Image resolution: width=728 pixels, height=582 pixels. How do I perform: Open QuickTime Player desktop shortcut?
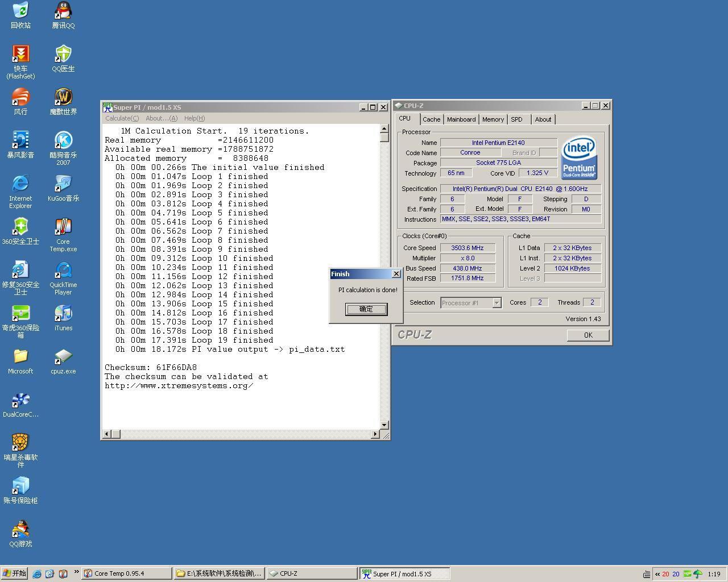tap(63, 271)
